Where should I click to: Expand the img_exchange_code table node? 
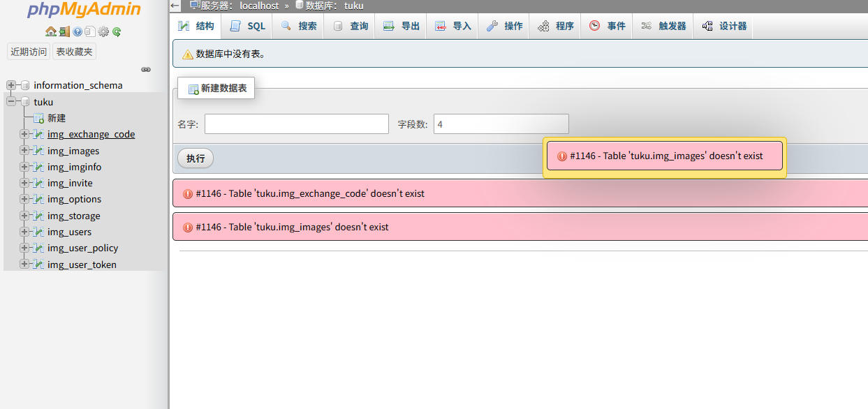click(x=24, y=134)
